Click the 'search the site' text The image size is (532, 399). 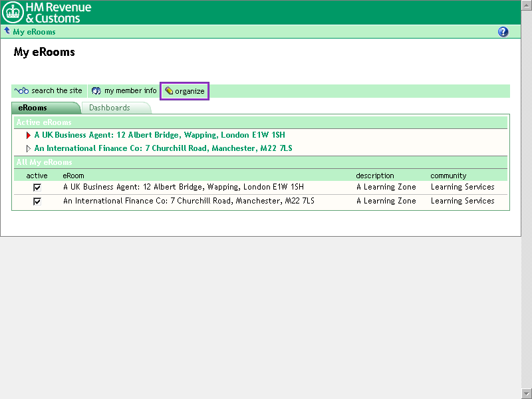[57, 91]
